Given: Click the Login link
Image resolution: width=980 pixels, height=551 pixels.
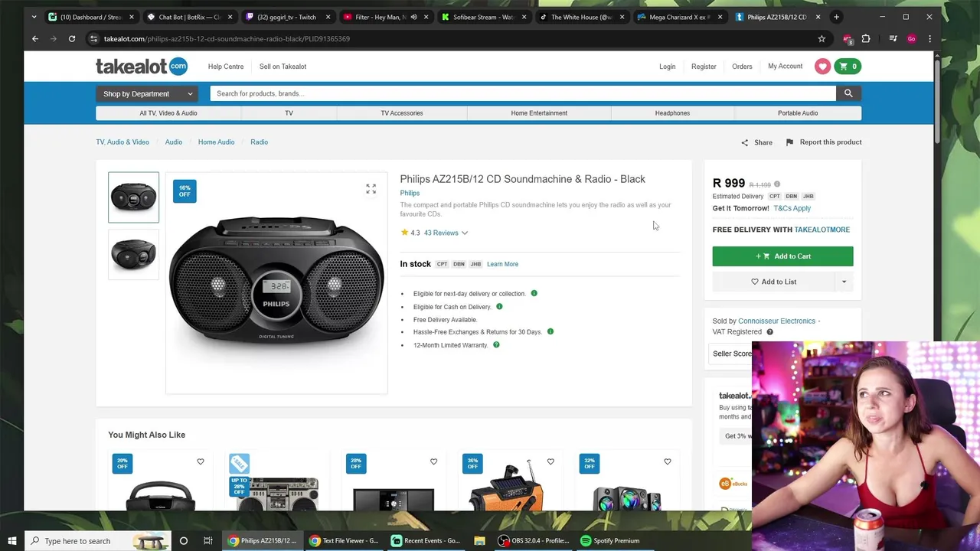Looking at the screenshot, I should (668, 67).
